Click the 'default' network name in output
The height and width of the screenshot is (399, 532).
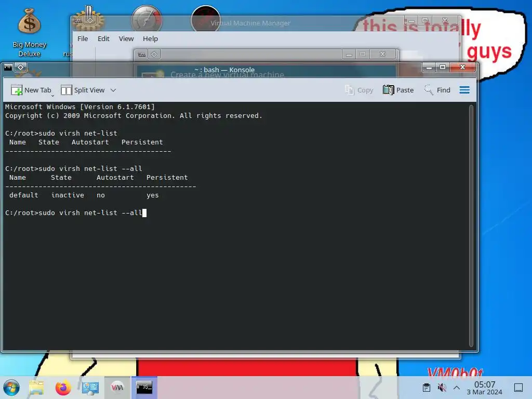(24, 195)
